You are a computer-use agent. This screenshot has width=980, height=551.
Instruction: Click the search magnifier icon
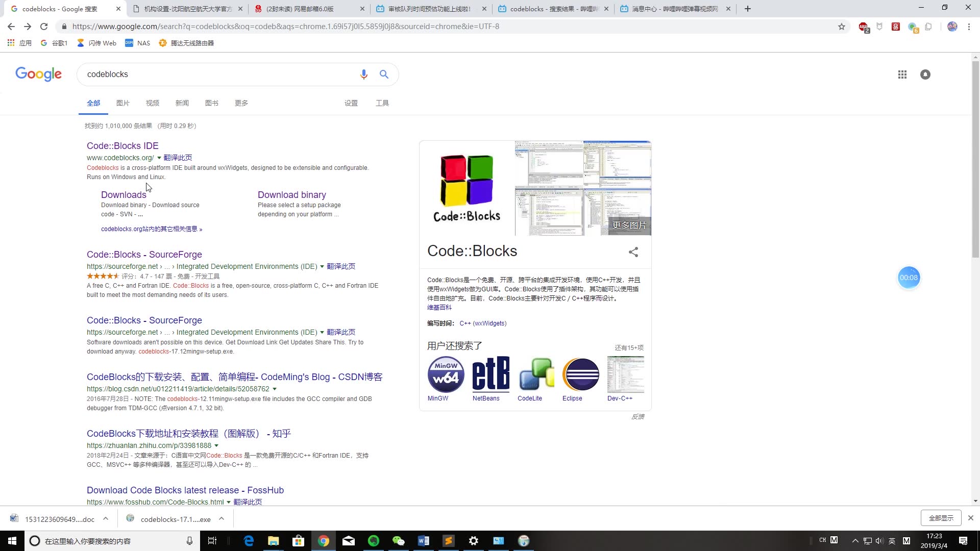pyautogui.click(x=384, y=74)
